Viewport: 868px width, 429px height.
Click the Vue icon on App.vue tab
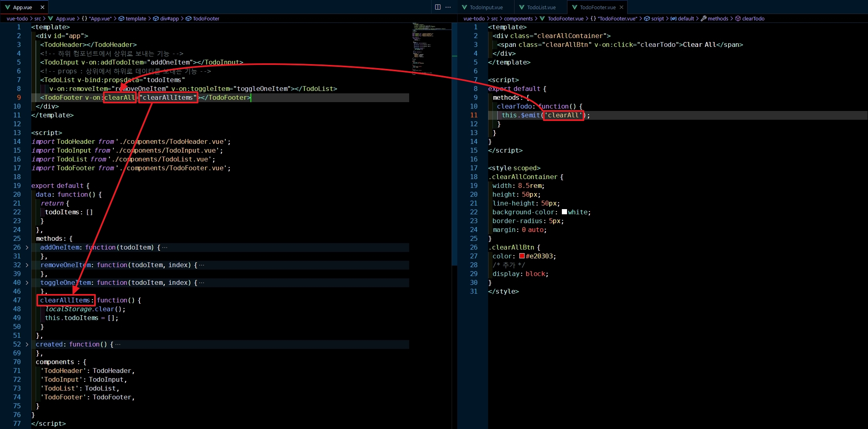[7, 7]
